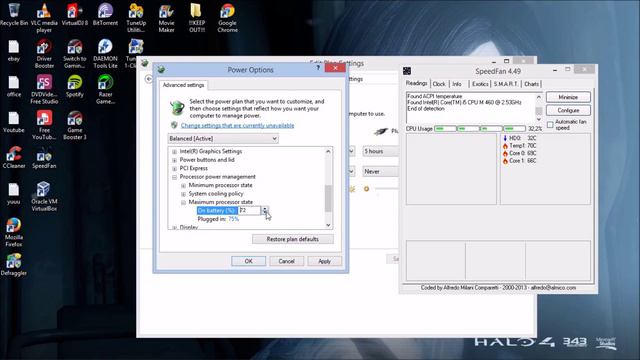Click the Minimize button in SpeedFan

click(568, 97)
